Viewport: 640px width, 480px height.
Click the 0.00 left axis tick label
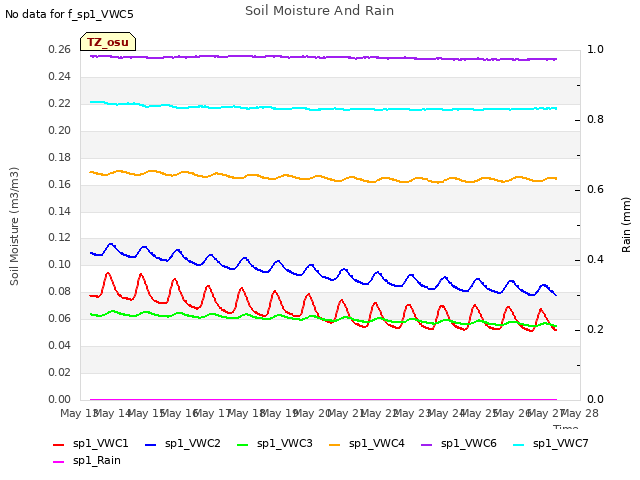point(59,399)
